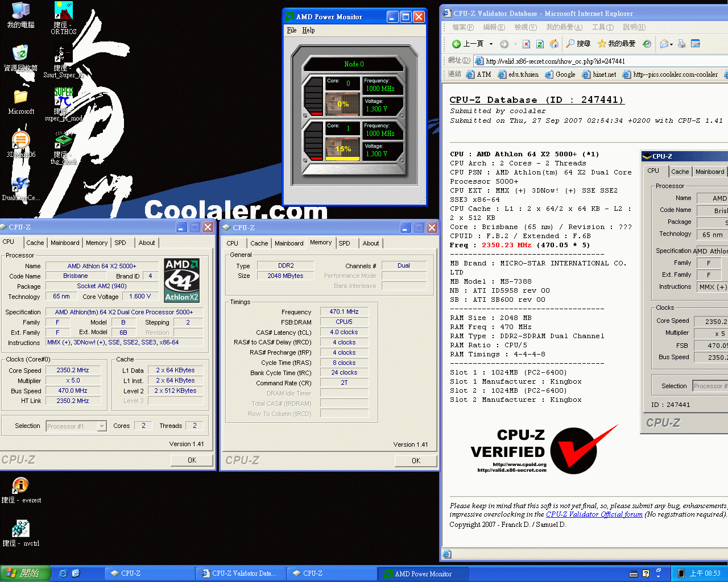
Task: Open the edu.tchsien link in the Links bar
Action: pyautogui.click(x=518, y=74)
